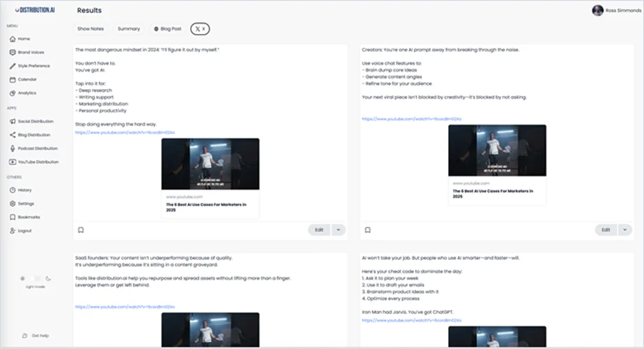
Task: Open Home from the sidebar menu
Action: [20, 39]
